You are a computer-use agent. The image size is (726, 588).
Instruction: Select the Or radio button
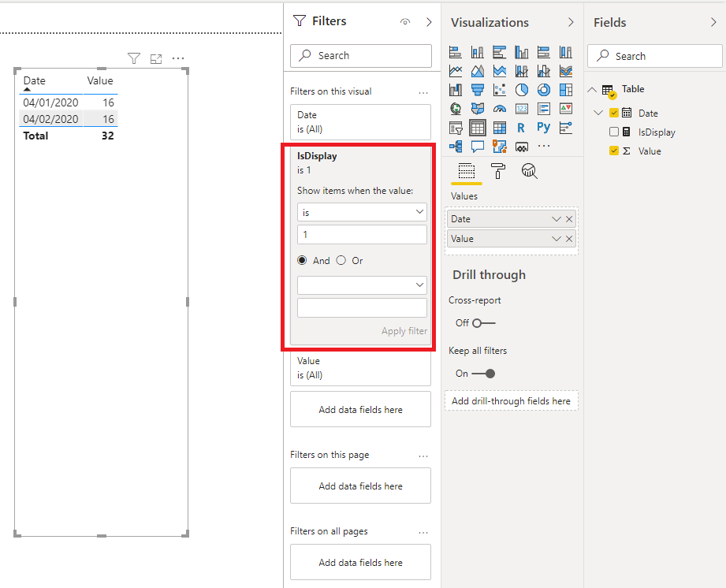341,260
